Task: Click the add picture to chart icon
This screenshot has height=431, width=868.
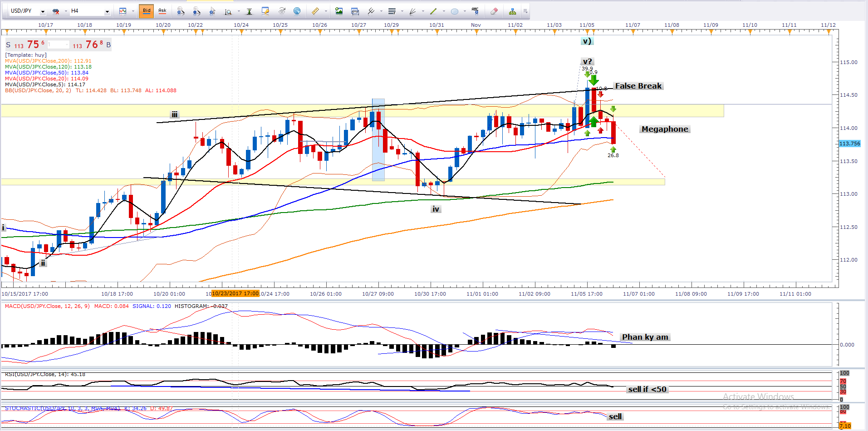Action: (339, 11)
